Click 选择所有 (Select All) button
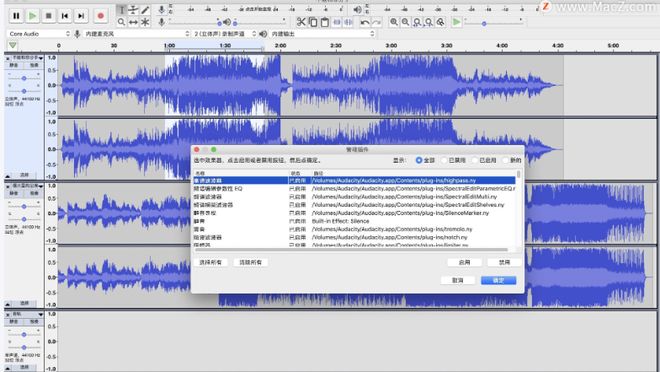 211,262
